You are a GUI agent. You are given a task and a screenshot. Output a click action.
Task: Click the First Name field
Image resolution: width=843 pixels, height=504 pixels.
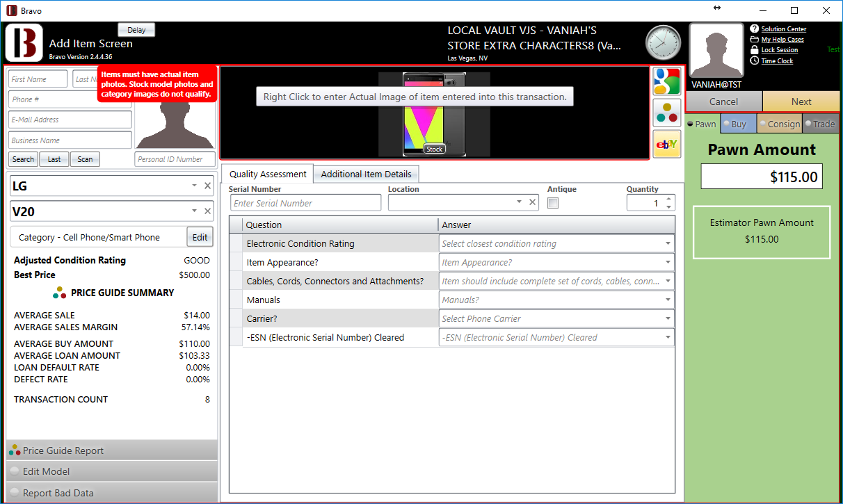38,79
